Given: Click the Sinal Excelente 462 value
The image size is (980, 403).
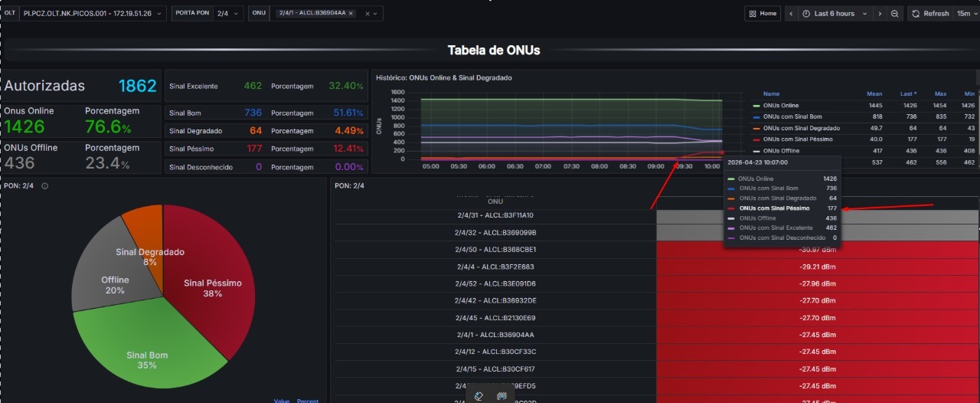Looking at the screenshot, I should [253, 86].
